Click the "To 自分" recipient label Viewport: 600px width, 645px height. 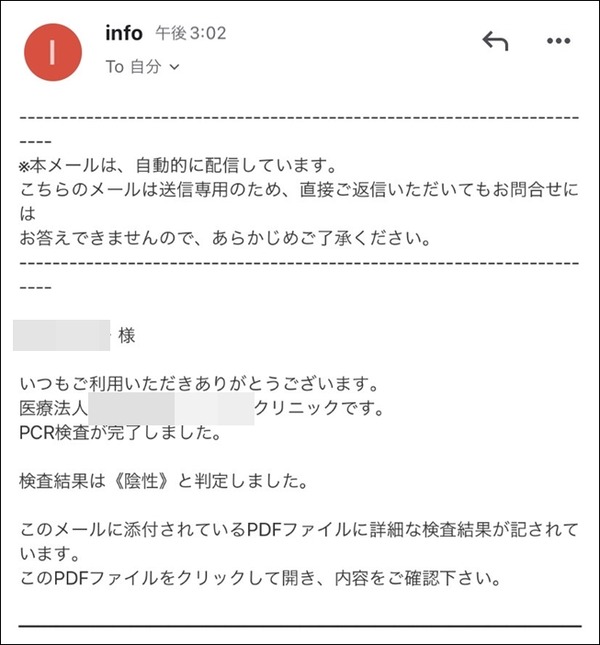[133, 67]
